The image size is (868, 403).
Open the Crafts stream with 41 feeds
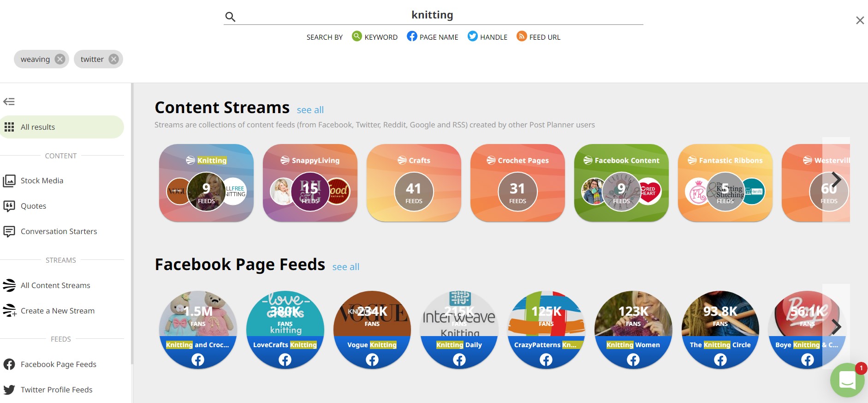(x=414, y=183)
